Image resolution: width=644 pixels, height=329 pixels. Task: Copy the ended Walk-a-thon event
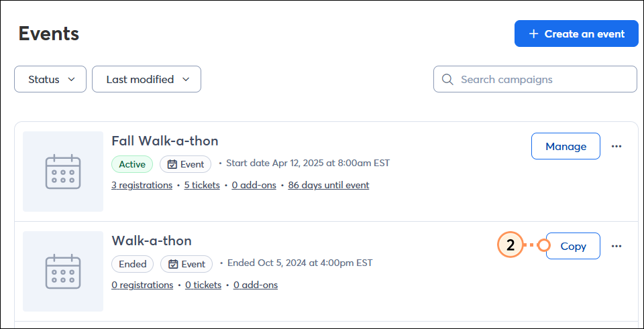[x=573, y=246]
